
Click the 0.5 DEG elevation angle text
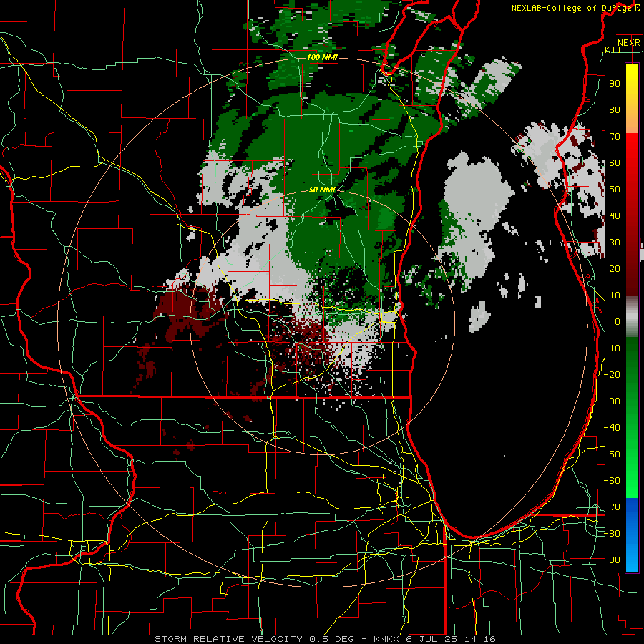coord(331,639)
